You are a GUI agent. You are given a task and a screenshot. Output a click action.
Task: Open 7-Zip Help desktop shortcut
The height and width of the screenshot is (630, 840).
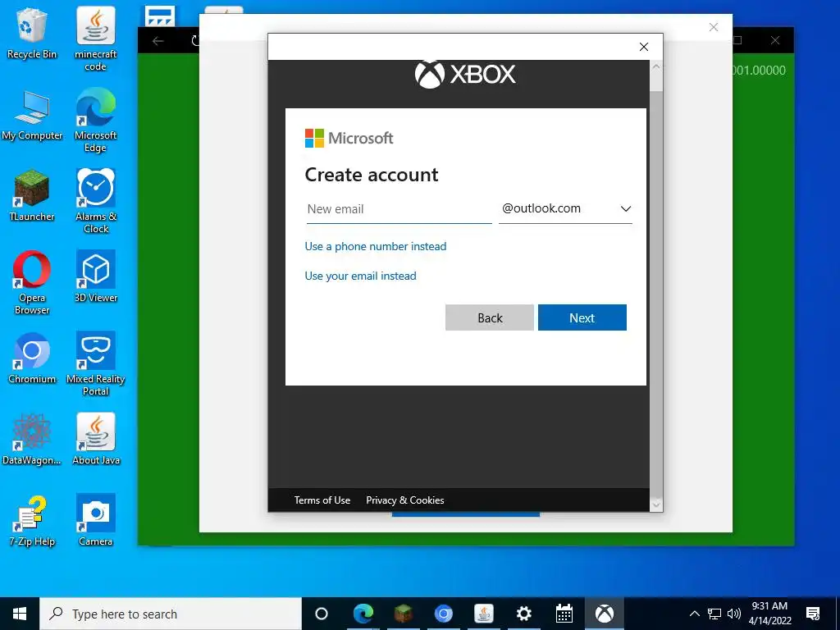click(x=32, y=521)
